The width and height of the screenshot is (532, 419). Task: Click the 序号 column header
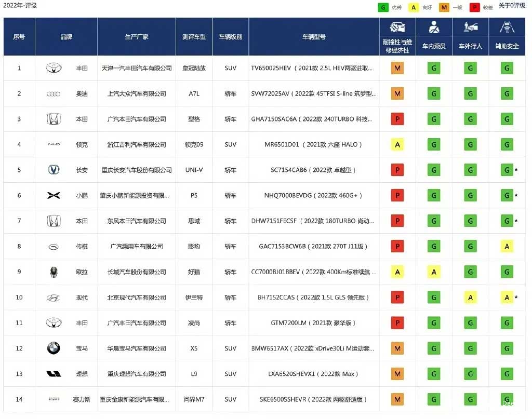tap(19, 37)
